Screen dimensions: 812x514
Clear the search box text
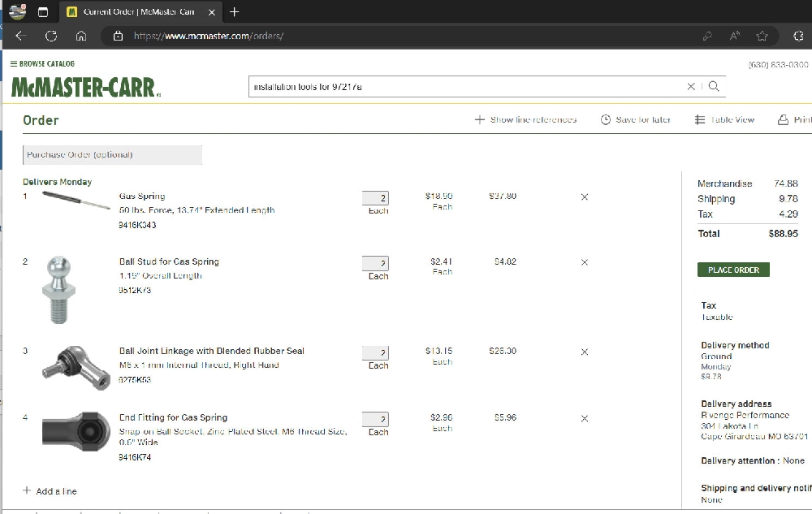click(x=691, y=86)
